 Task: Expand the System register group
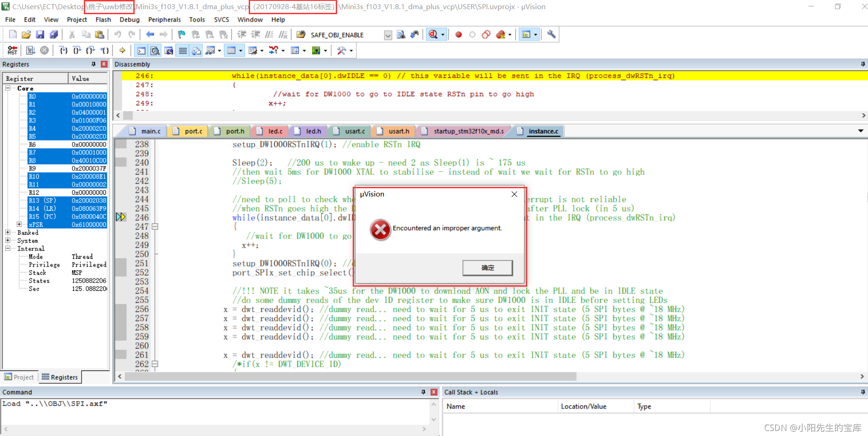coord(8,240)
